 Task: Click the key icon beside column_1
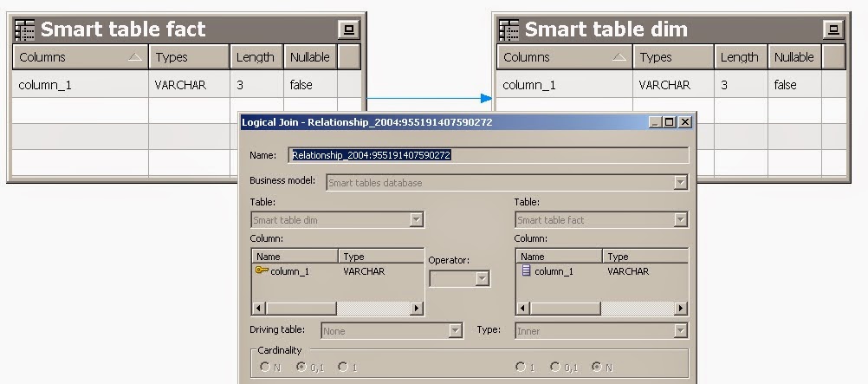click(262, 270)
